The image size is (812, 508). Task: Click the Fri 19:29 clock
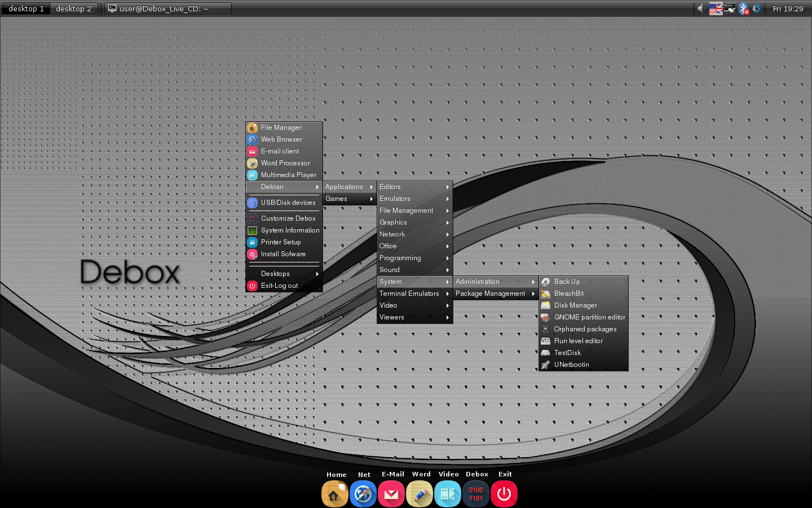coord(788,8)
